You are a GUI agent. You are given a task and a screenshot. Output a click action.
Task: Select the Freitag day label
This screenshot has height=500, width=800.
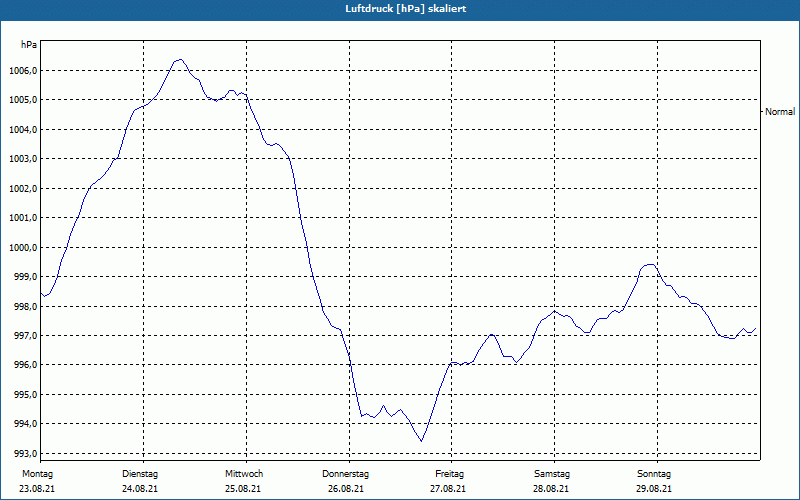point(449,474)
